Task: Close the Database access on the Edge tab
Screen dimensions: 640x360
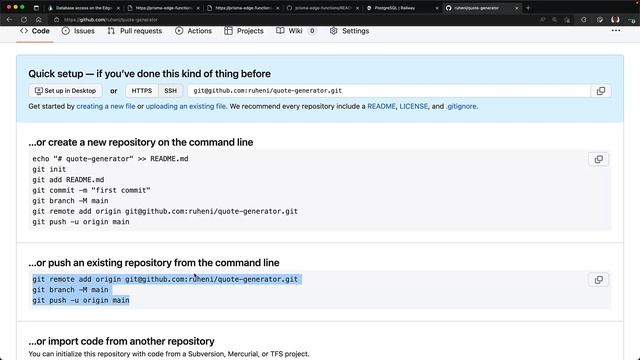Action: click(x=118, y=8)
